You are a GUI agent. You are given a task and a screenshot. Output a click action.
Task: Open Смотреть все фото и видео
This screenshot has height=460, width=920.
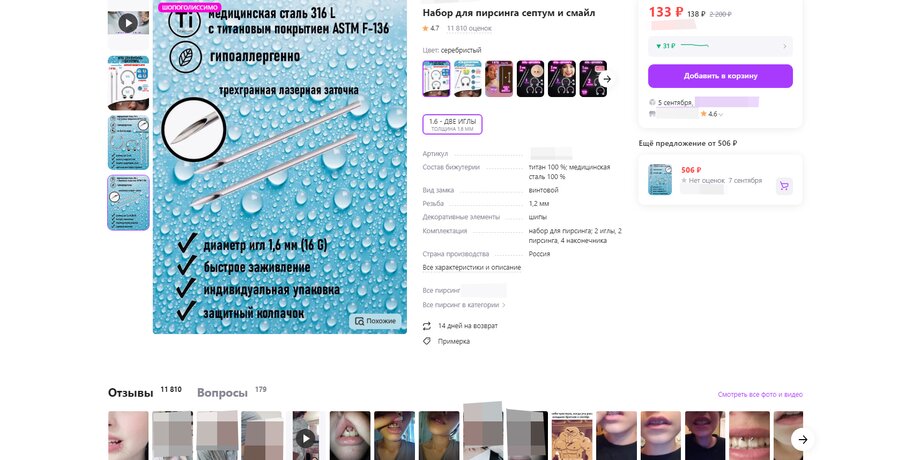760,395
